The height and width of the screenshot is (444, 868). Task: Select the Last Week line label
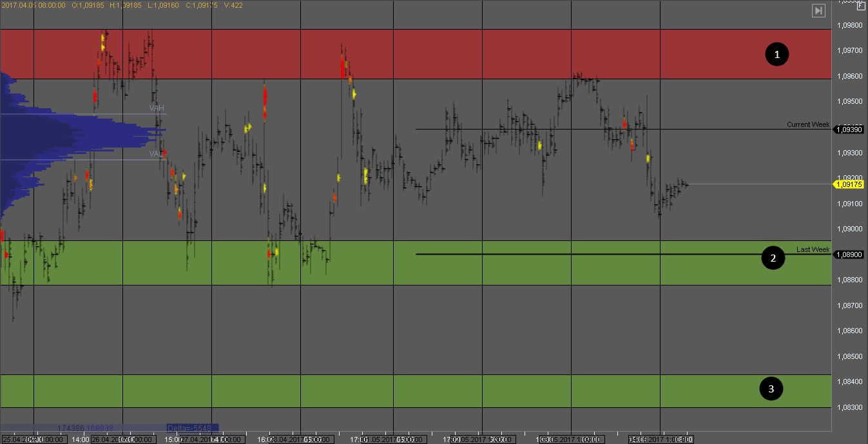tap(813, 249)
